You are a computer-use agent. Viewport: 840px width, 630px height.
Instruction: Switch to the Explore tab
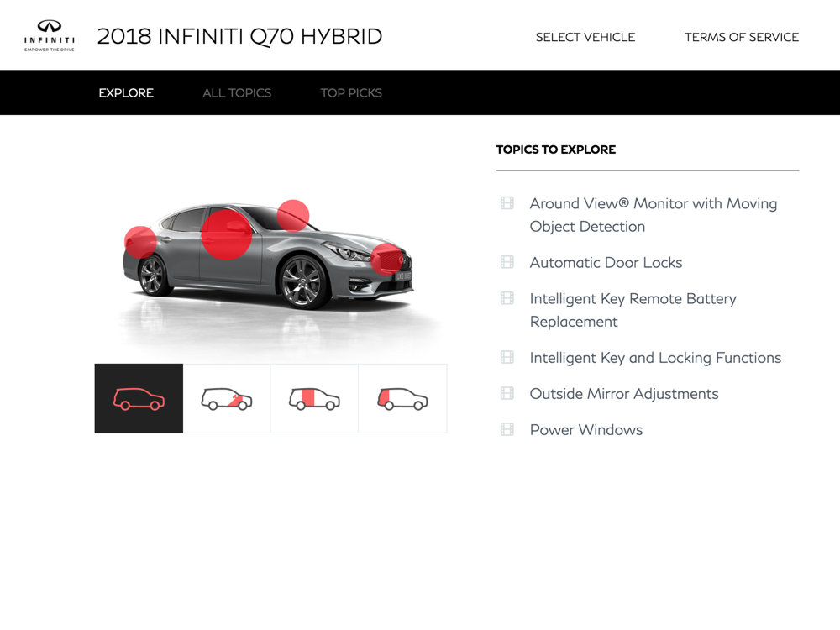tap(126, 92)
